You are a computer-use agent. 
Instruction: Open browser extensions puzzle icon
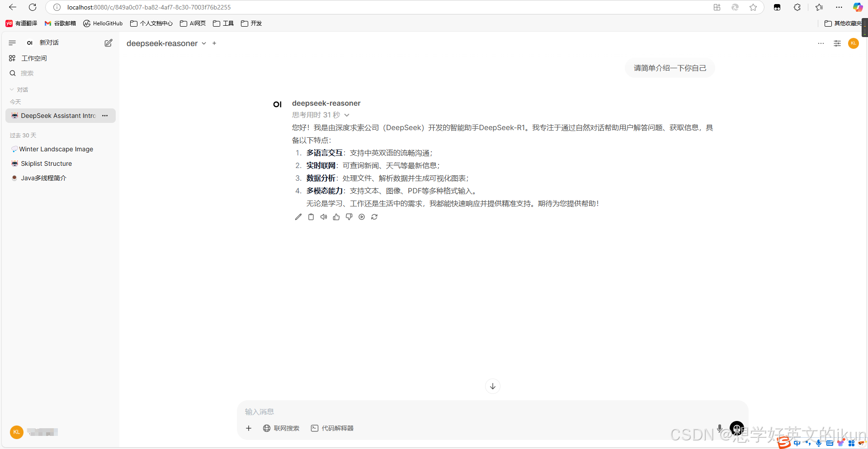click(x=797, y=7)
